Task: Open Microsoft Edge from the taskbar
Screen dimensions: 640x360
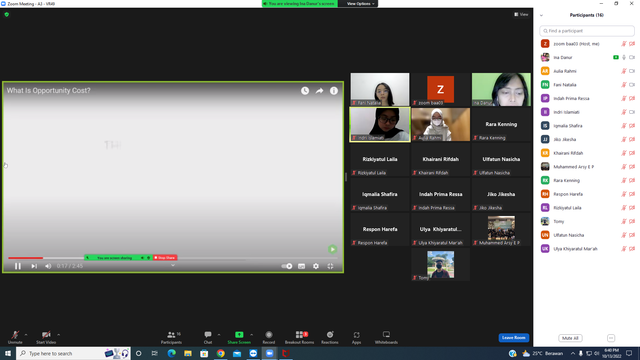Action: [x=171, y=353]
